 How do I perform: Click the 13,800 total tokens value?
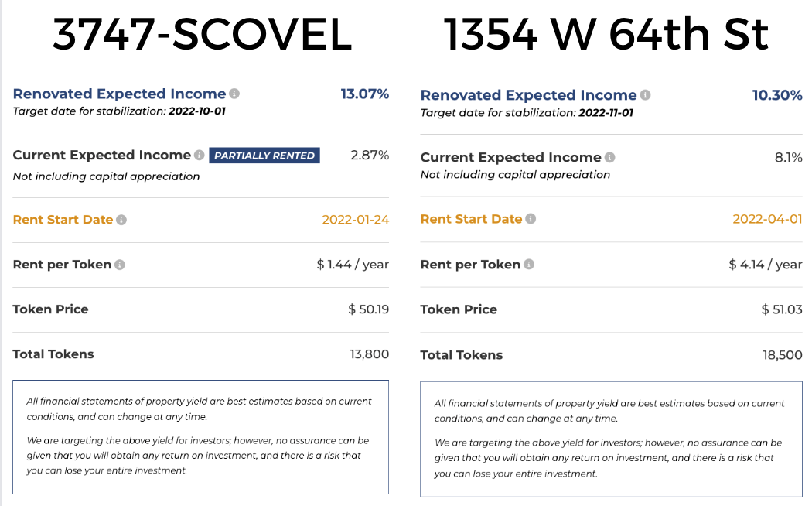[x=369, y=354]
